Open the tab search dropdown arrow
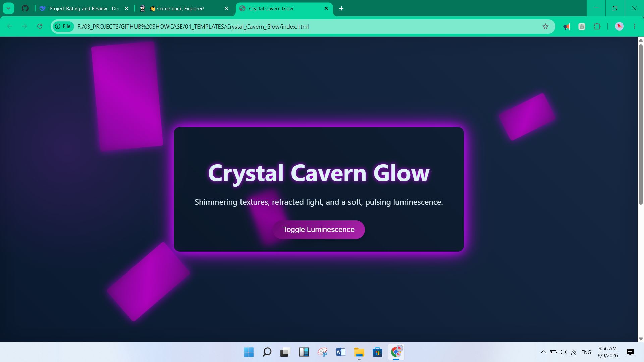Viewport: 644px width, 362px height. pyautogui.click(x=8, y=8)
